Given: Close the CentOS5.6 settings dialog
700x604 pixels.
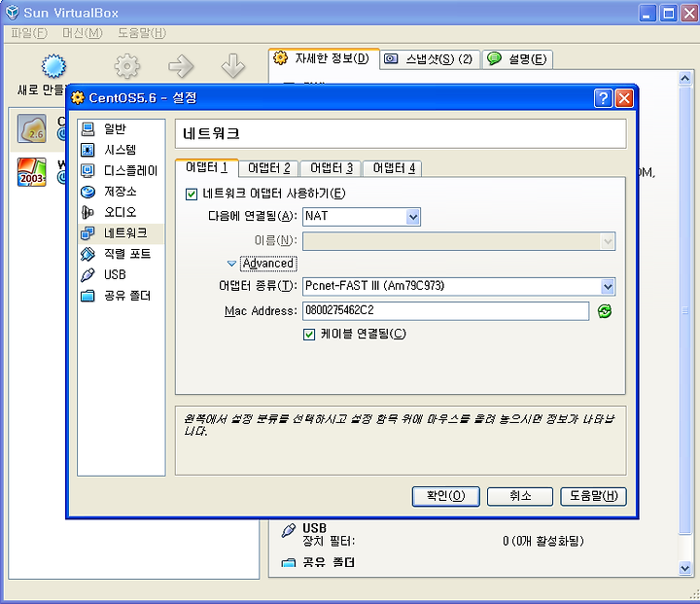Looking at the screenshot, I should [624, 98].
